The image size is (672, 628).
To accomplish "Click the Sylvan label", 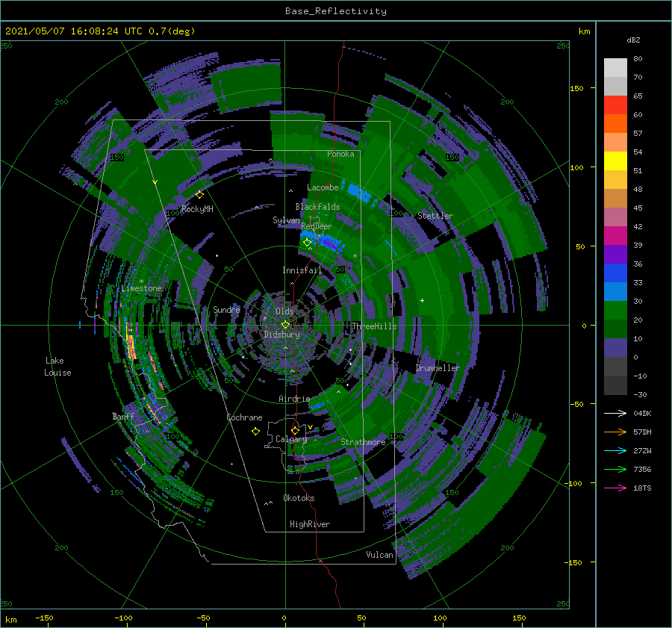I will click(x=286, y=220).
